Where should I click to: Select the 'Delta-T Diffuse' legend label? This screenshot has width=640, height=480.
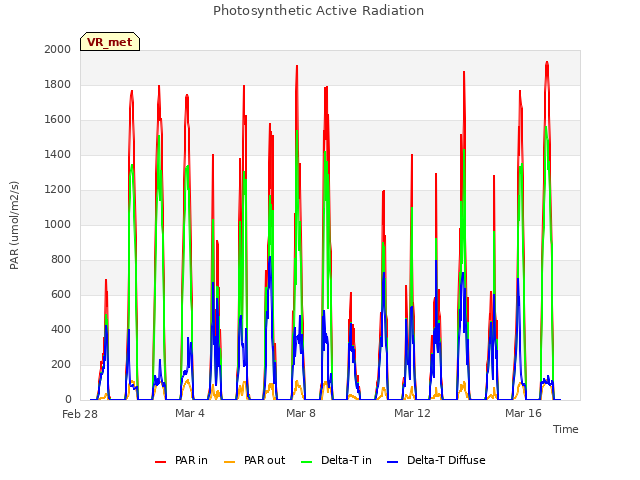[446, 460]
